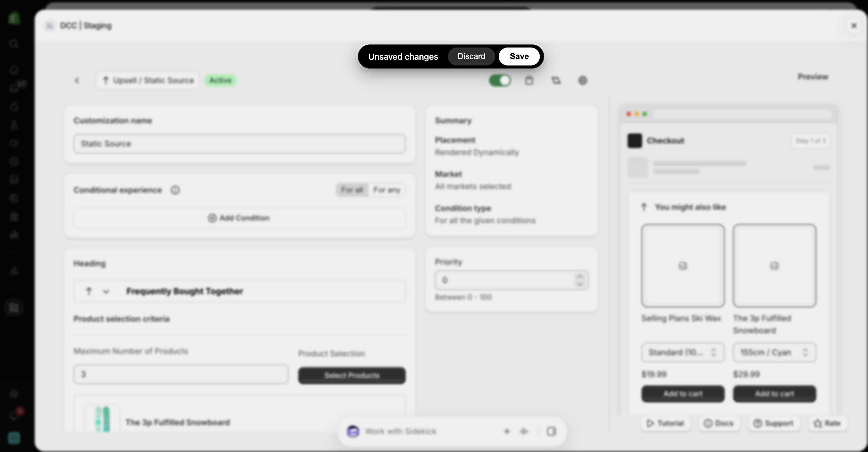Click the Sidekick avatar icon
The image size is (868, 452).
pos(353,431)
